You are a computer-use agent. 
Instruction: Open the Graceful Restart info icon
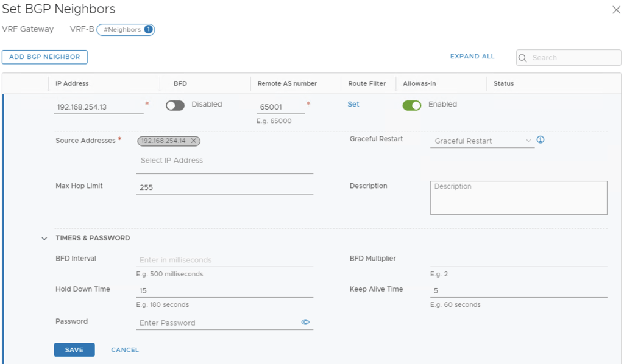540,140
